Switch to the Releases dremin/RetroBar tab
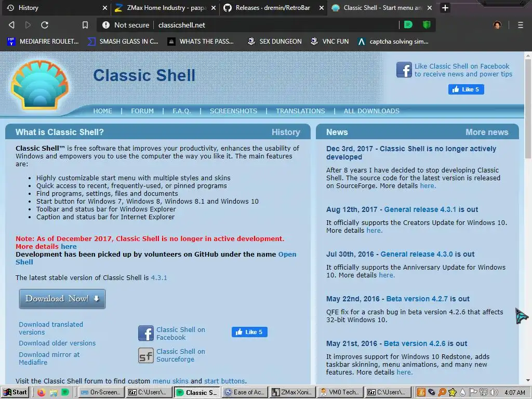Viewport: 532px width, 399px height. coord(273,7)
